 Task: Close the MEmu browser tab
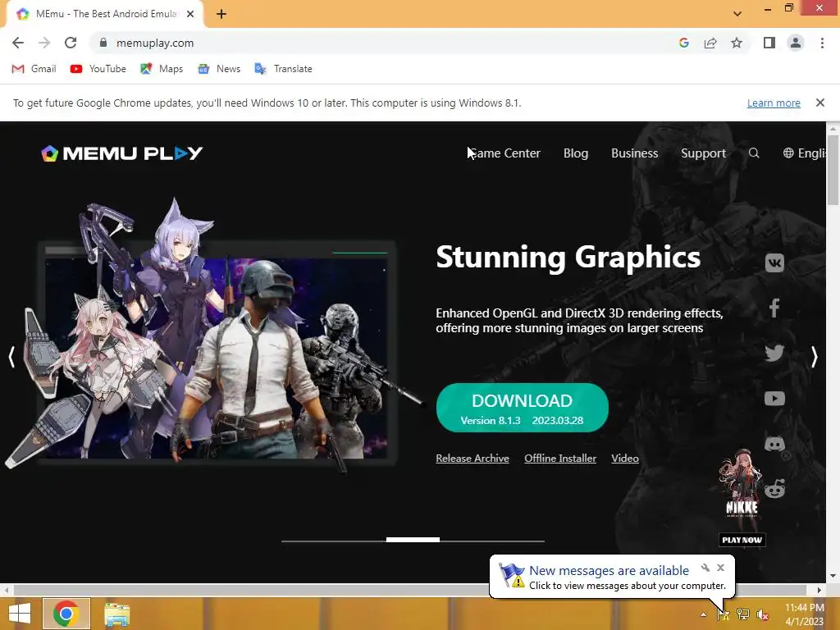click(x=190, y=14)
